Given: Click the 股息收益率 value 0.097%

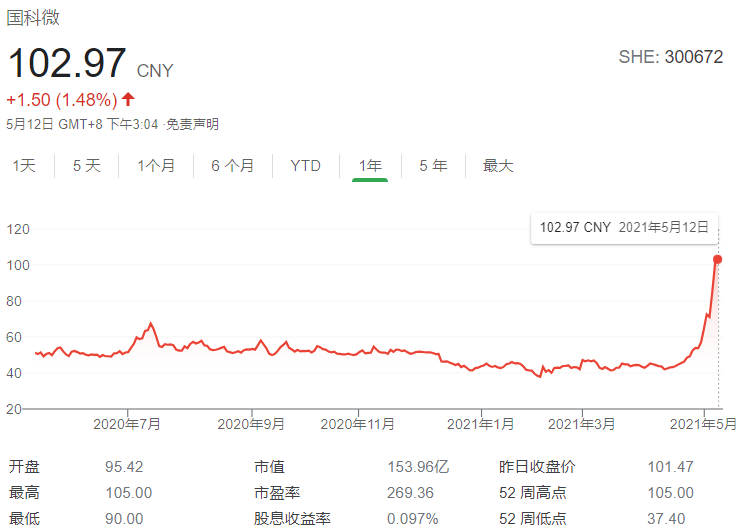Looking at the screenshot, I should [413, 519].
